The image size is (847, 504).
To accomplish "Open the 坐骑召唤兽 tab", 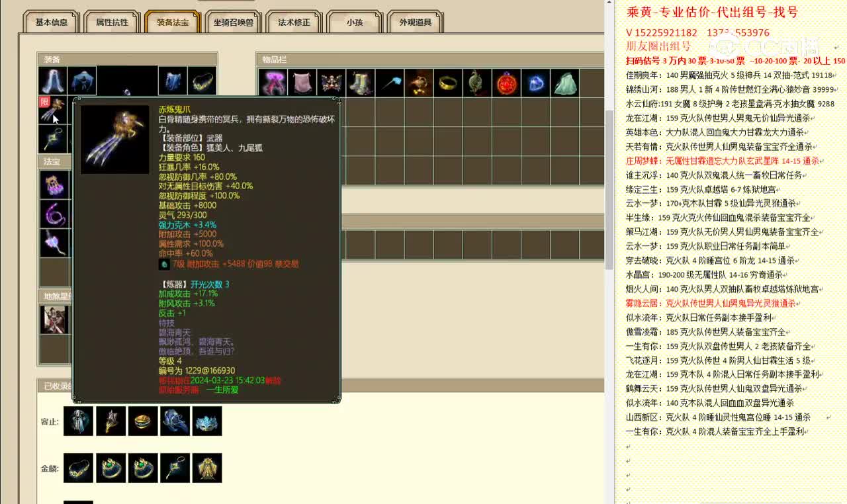I will click(x=233, y=22).
